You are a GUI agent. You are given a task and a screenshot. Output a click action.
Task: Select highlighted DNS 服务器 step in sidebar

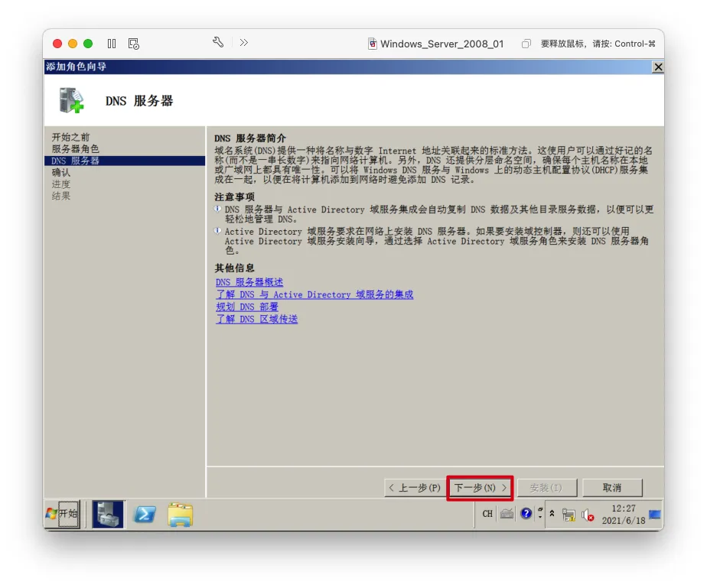tap(125, 161)
